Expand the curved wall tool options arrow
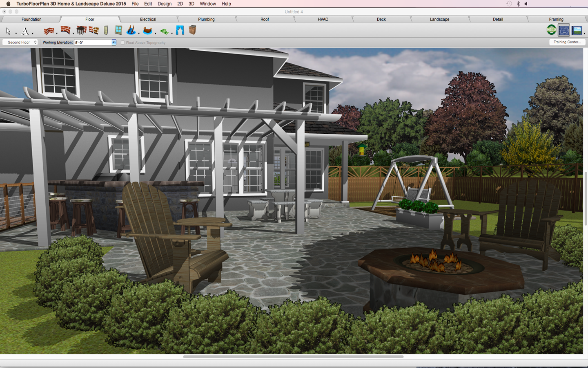This screenshot has width=588, height=368. pos(73,34)
